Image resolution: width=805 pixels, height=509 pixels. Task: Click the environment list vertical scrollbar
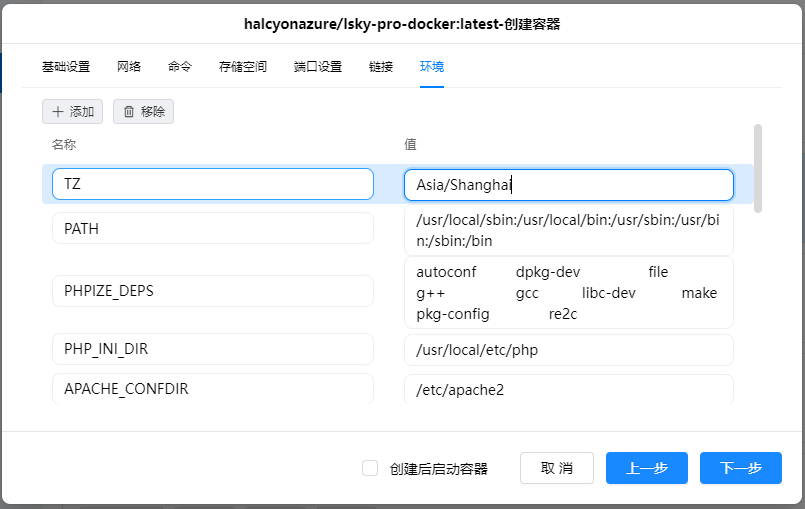pos(758,168)
